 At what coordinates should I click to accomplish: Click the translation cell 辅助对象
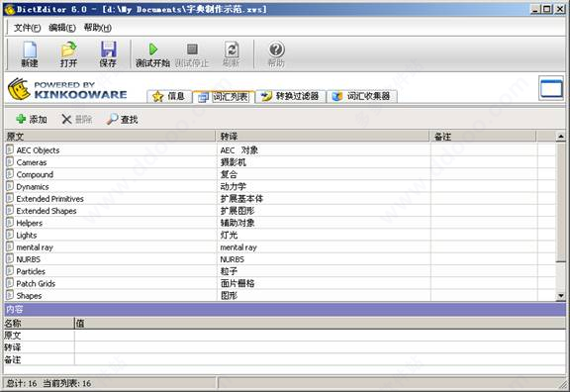pos(237,223)
